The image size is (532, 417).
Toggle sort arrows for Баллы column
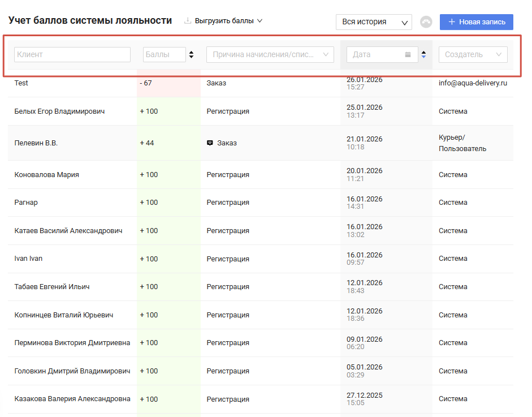[191, 54]
